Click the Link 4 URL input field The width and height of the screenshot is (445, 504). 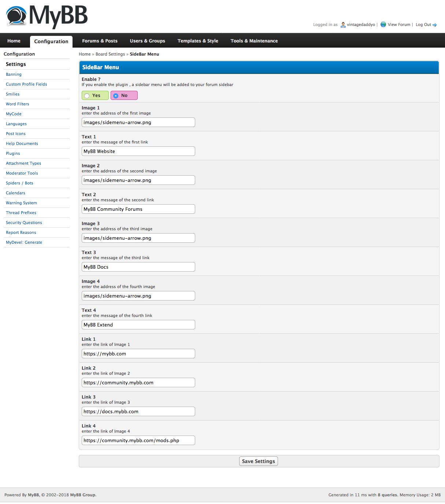tap(138, 440)
